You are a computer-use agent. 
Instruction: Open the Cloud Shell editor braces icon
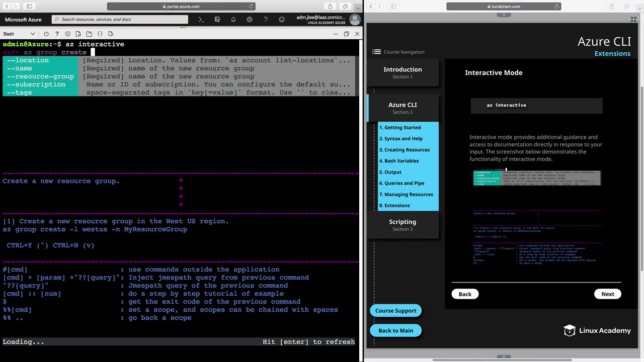point(100,34)
